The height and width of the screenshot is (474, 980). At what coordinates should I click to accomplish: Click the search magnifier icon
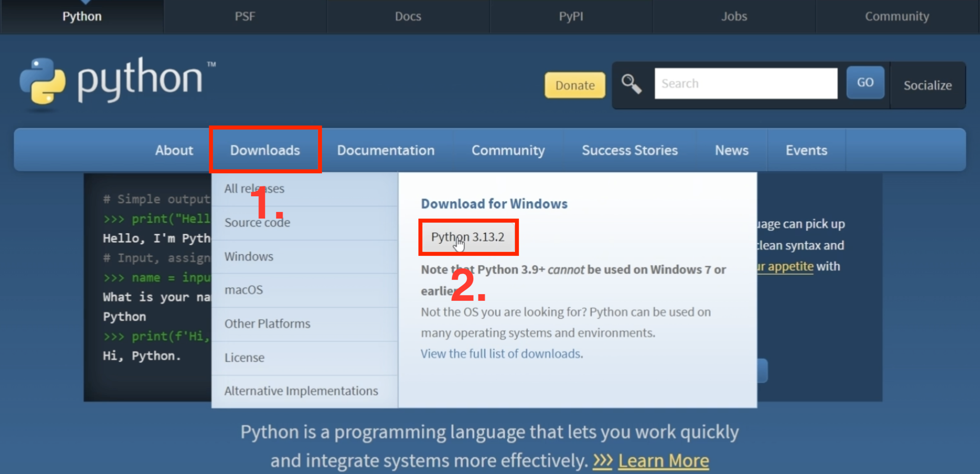(x=630, y=83)
